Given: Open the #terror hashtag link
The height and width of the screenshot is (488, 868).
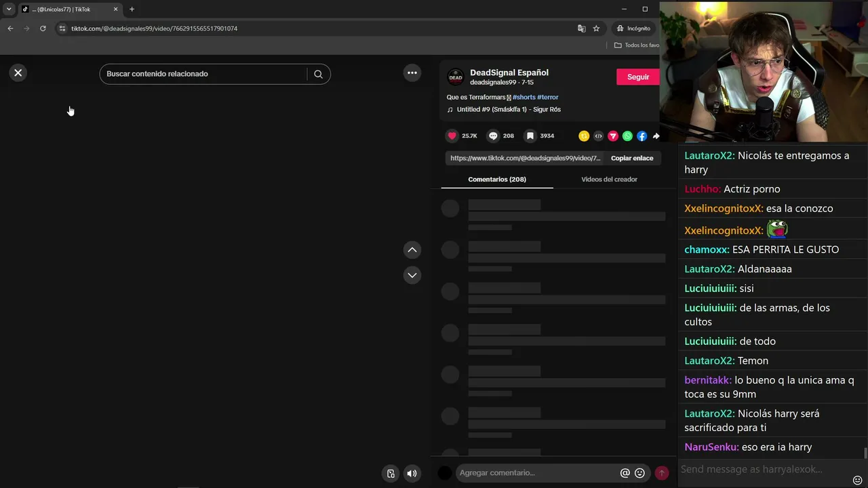Looking at the screenshot, I should tap(548, 97).
